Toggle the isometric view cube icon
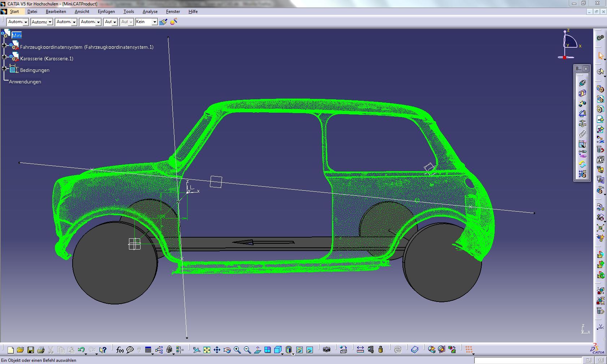Screen dimensions: 607x364 [278, 350]
